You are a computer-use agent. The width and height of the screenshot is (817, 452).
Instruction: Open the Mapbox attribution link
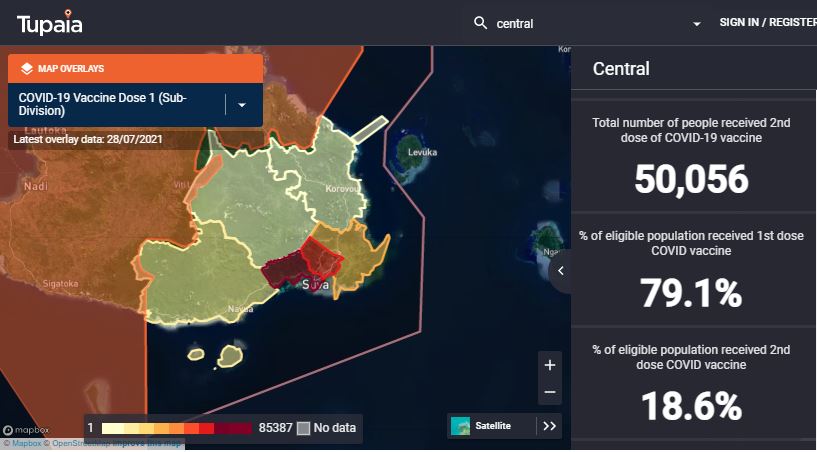(26, 444)
